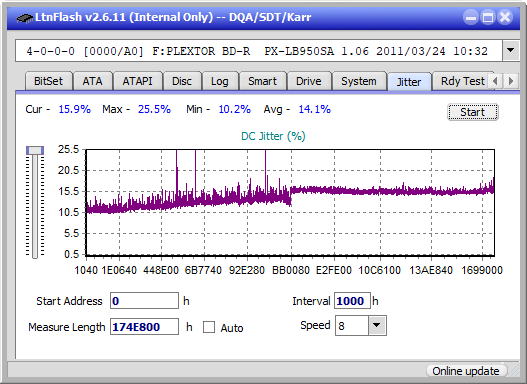Open the drive selection dropdown arrow

pyautogui.click(x=511, y=51)
